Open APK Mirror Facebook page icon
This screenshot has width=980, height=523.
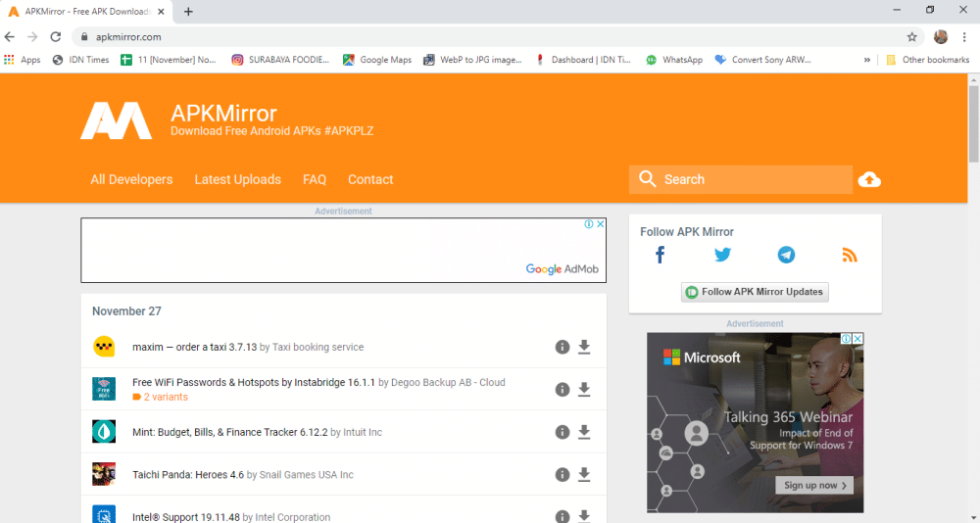pos(660,255)
